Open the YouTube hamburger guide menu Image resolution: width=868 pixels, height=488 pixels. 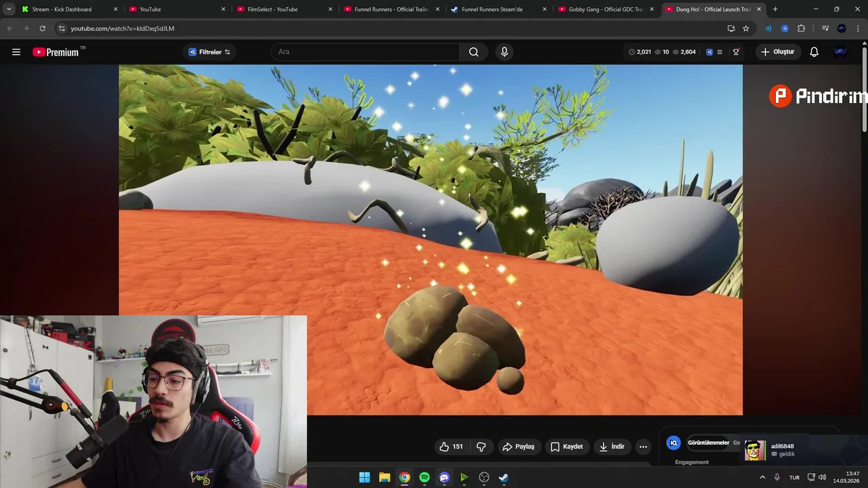pyautogui.click(x=16, y=52)
